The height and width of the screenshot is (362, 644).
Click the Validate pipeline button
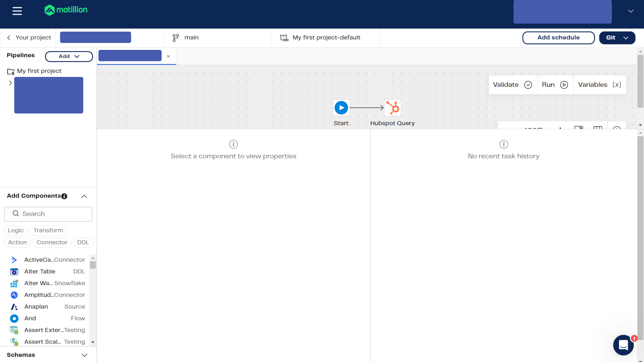tap(512, 85)
